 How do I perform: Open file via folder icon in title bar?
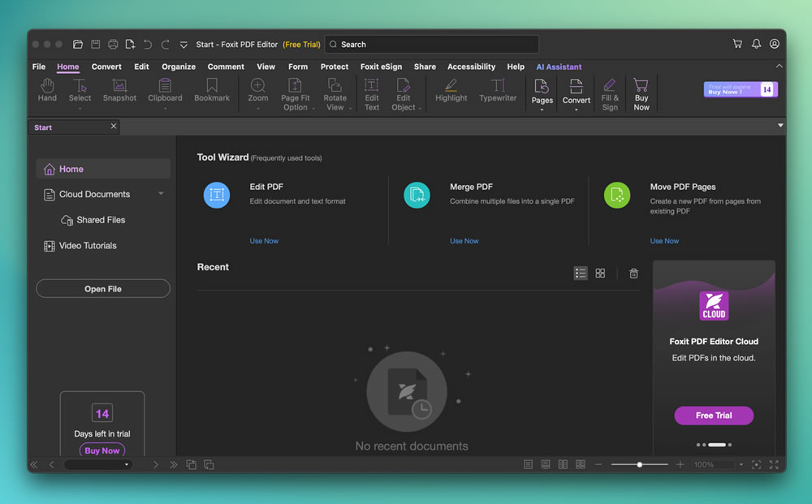point(78,45)
